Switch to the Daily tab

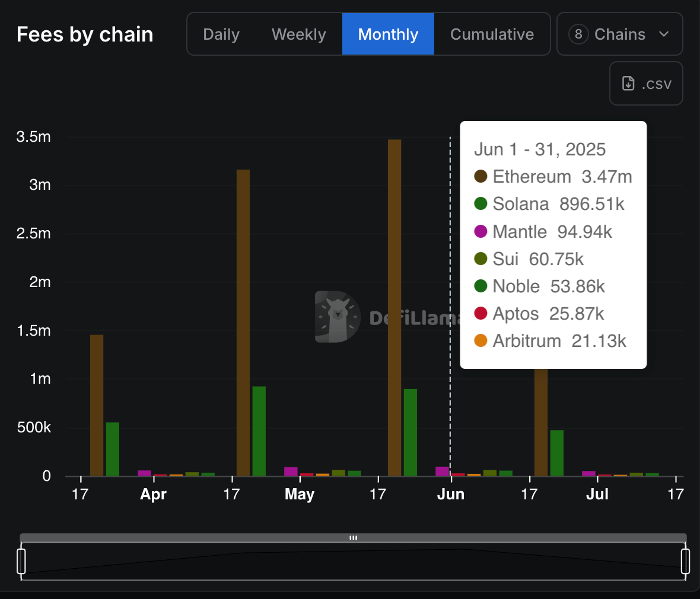221,34
